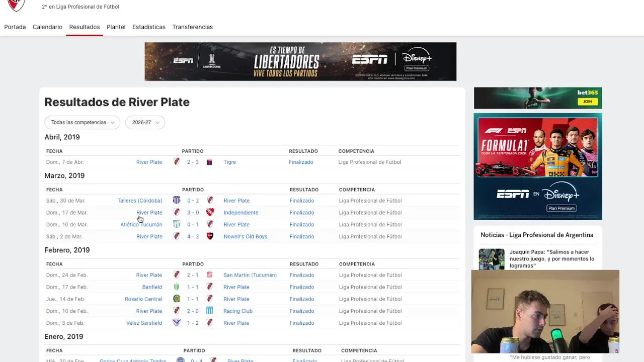
Task: Open the Banfield team link
Action: 152,287
